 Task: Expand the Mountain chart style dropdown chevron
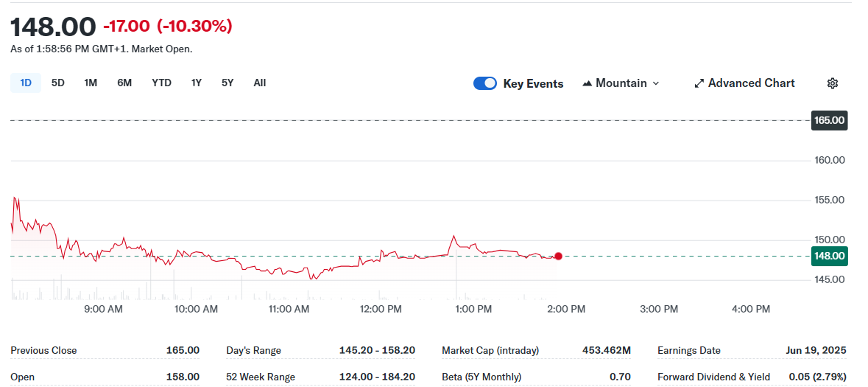click(x=656, y=83)
